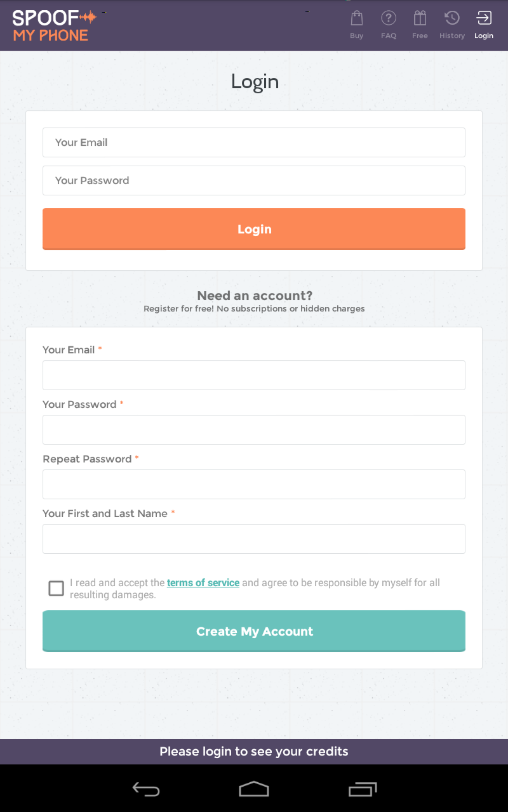Screen dimensions: 508x812
Task: Open the History clock icon
Action: coord(452,18)
